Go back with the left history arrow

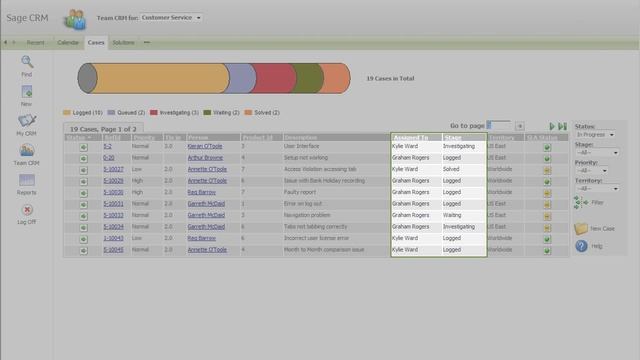pyautogui.click(x=5, y=42)
